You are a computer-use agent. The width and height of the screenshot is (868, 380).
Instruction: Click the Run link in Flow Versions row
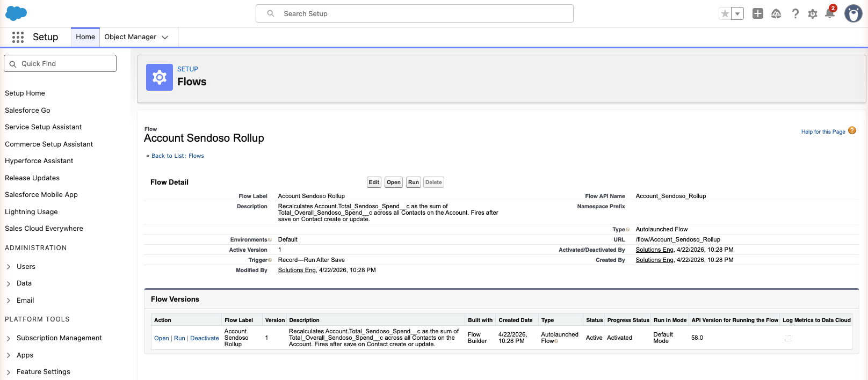179,339
